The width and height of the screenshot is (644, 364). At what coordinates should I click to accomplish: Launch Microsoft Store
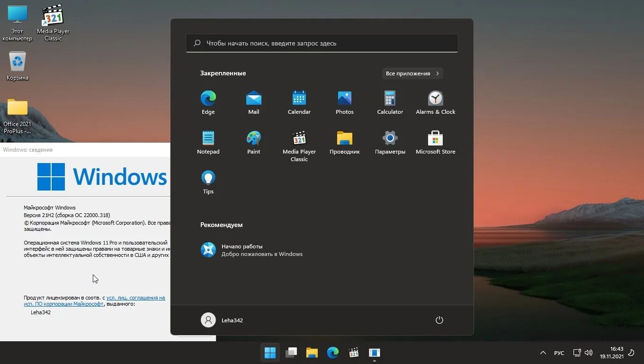pos(436,143)
